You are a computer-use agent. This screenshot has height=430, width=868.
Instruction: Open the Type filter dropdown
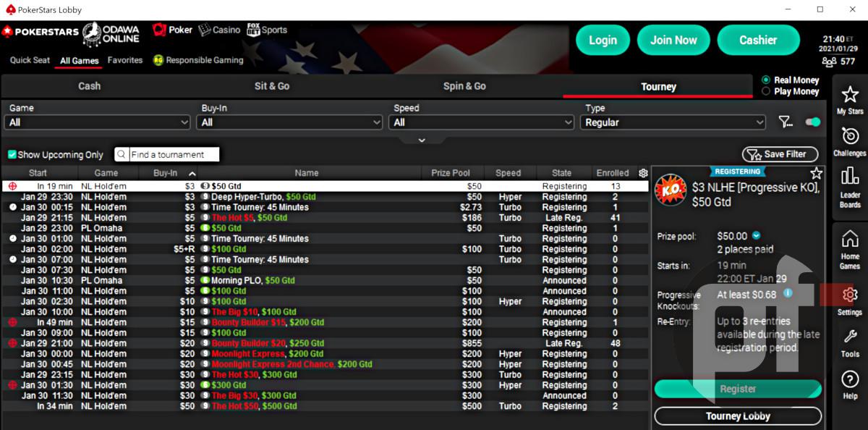673,122
